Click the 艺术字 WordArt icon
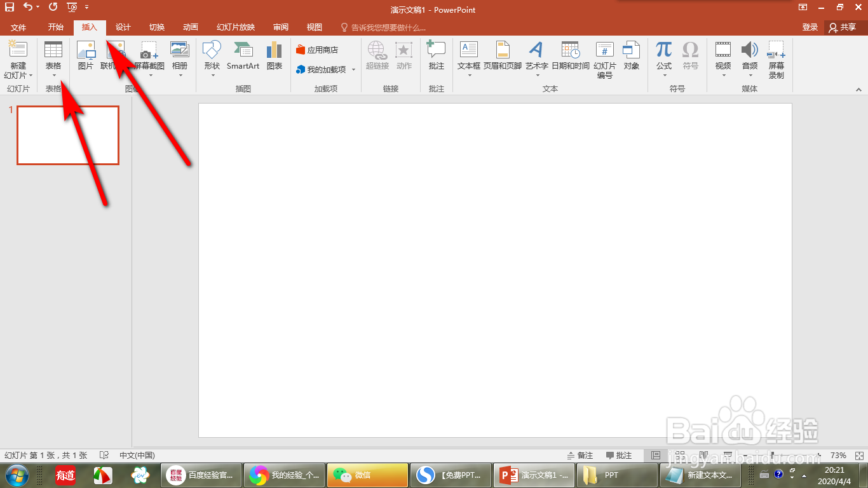 tap(536, 50)
